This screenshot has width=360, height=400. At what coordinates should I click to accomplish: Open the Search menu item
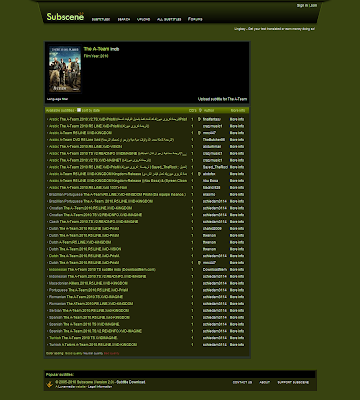click(x=124, y=20)
